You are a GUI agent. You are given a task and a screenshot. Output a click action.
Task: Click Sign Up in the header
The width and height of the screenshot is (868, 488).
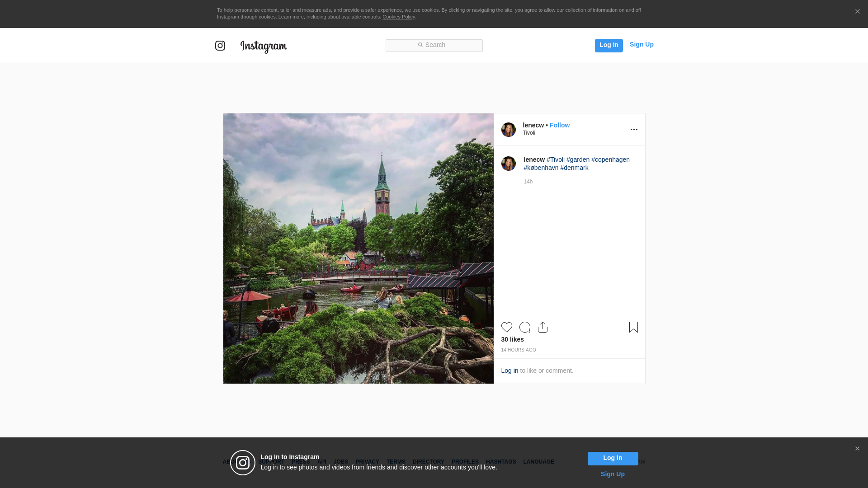[641, 44]
